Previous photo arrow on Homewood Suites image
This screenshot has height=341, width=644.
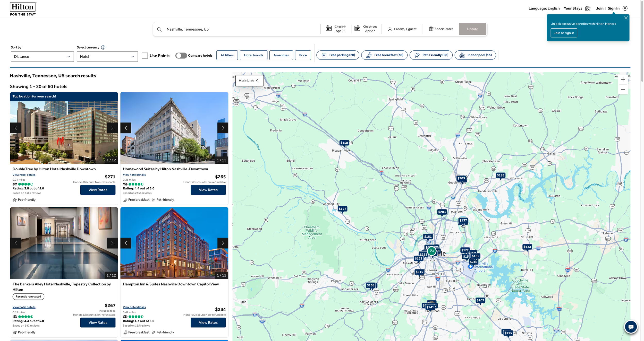point(126,128)
